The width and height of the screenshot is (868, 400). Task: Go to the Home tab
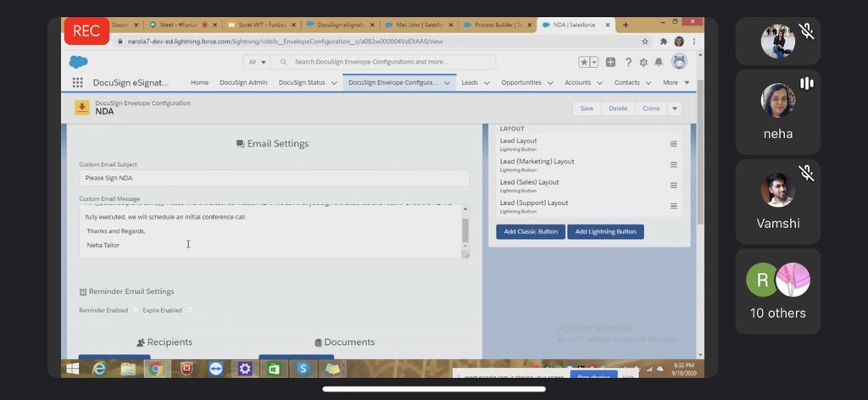click(199, 82)
